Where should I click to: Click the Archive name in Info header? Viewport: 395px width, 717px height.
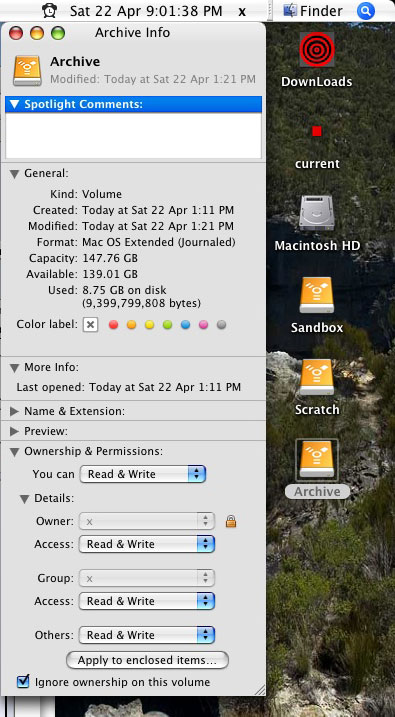(x=75, y=62)
